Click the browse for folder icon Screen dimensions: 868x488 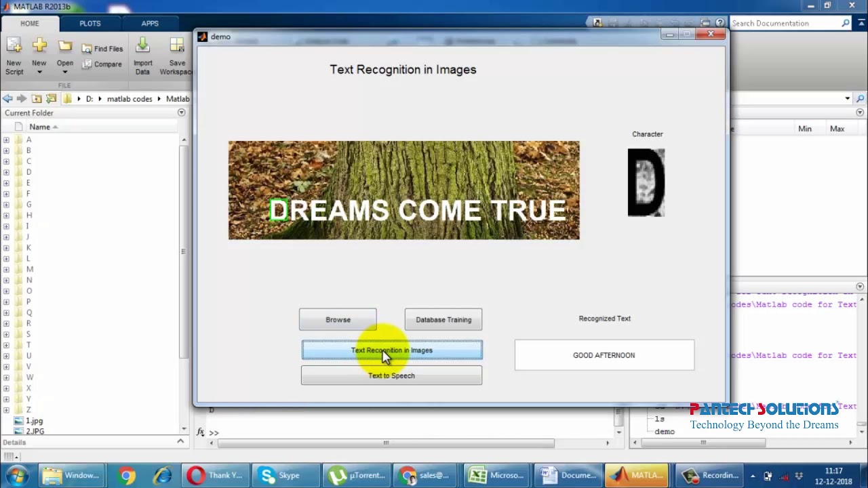51,99
